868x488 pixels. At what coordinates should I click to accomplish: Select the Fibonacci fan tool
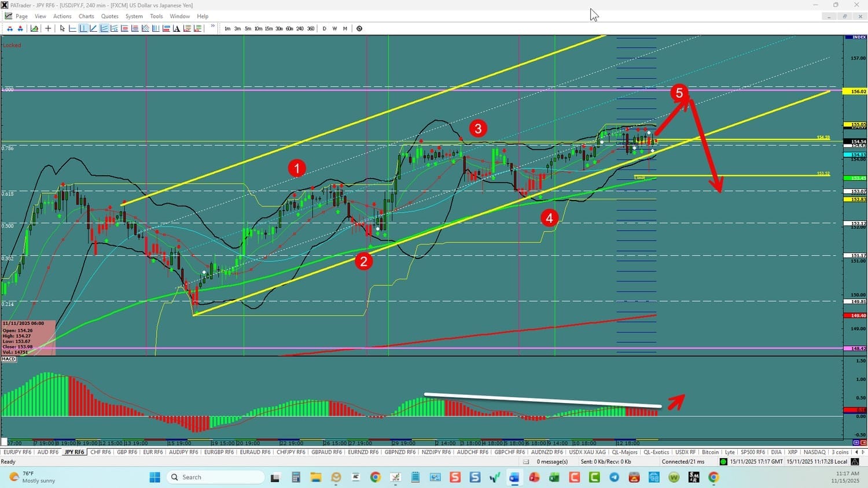145,28
